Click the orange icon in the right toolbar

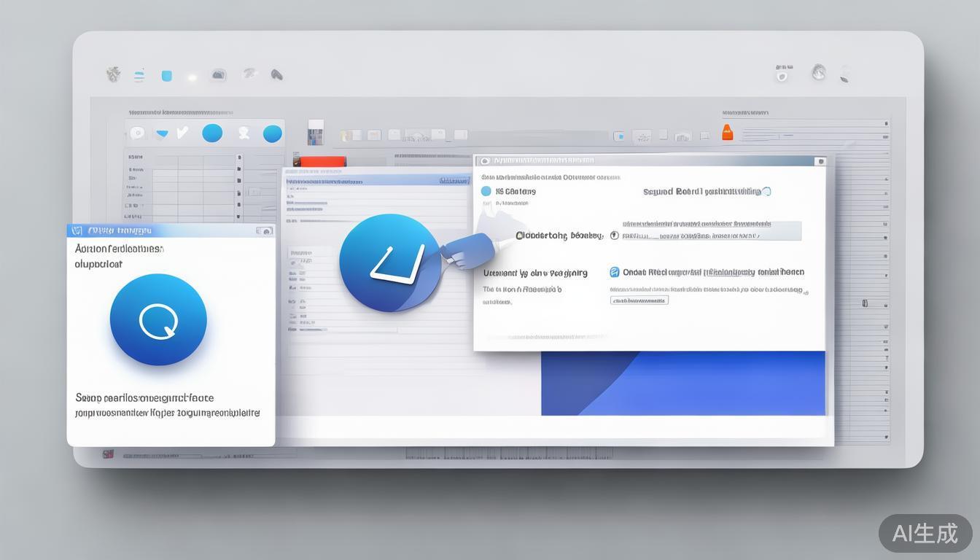point(726,132)
